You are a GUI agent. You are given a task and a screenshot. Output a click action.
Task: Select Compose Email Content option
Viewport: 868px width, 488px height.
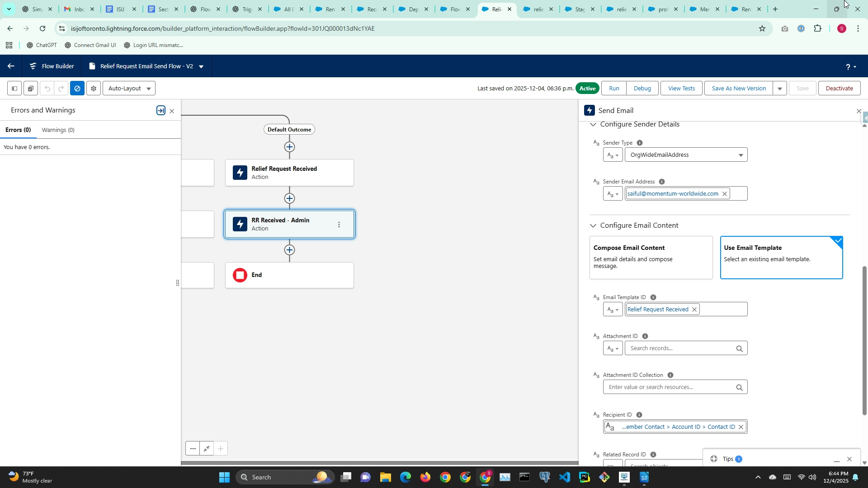point(651,258)
